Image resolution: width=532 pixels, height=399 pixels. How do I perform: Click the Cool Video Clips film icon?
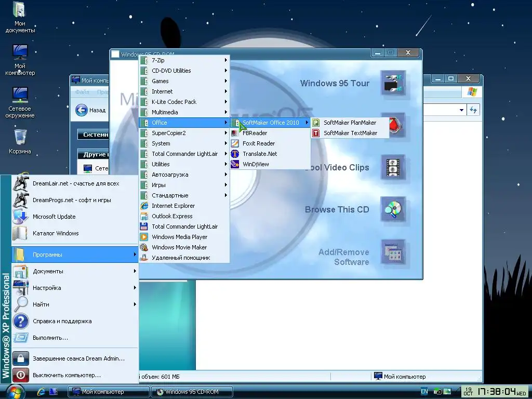click(x=393, y=167)
